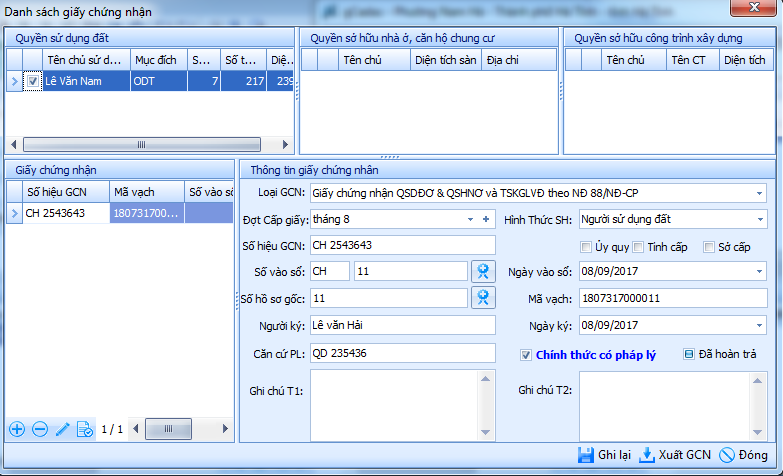The height and width of the screenshot is (476, 783).
Task: Click the certificate icon beside Số vào sổ
Action: (x=483, y=271)
